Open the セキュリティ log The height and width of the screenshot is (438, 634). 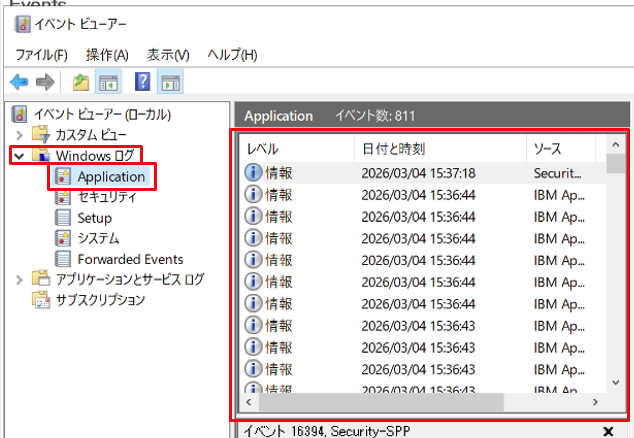(107, 197)
